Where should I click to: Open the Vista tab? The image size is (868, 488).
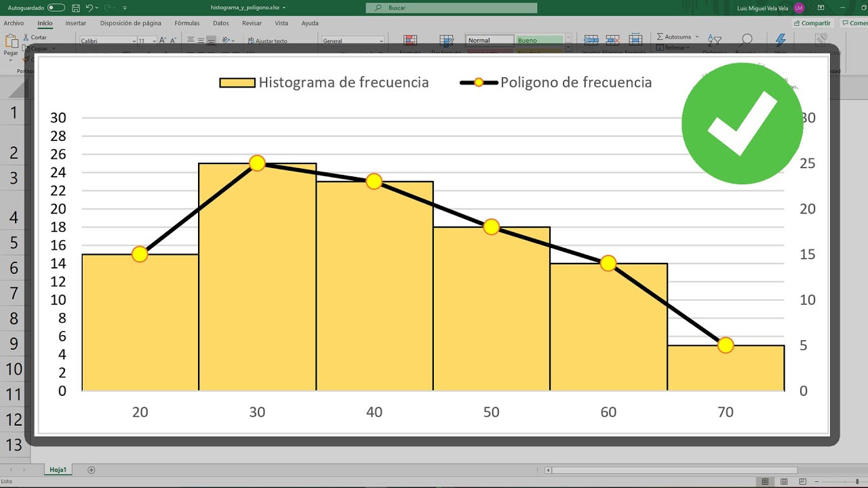(x=281, y=23)
